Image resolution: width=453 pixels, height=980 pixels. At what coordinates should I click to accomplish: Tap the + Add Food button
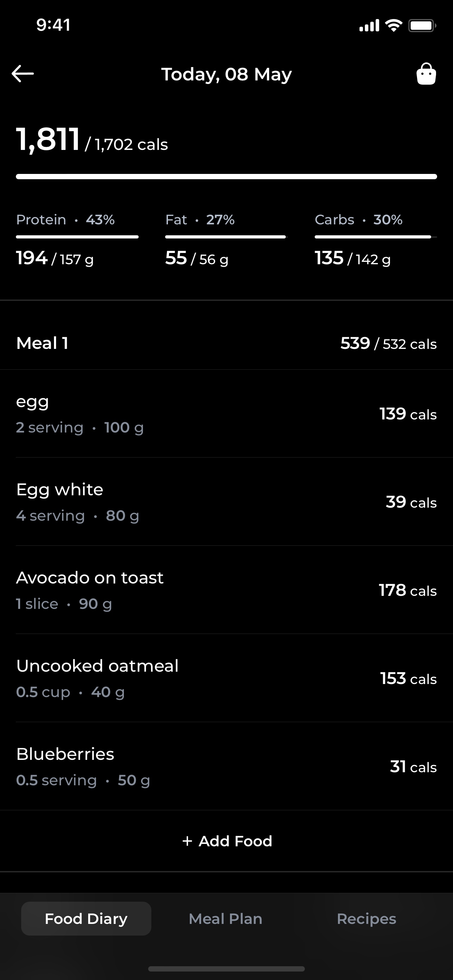227,841
